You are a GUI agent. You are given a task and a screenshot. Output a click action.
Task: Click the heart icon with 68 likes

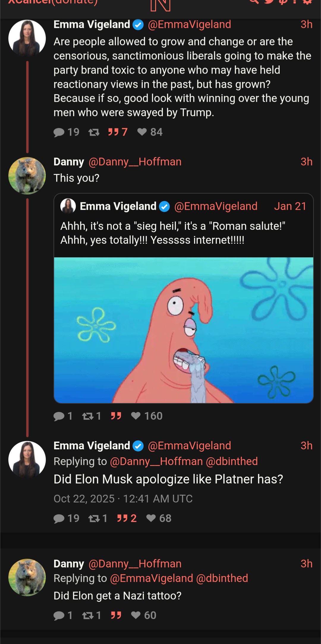tap(151, 518)
